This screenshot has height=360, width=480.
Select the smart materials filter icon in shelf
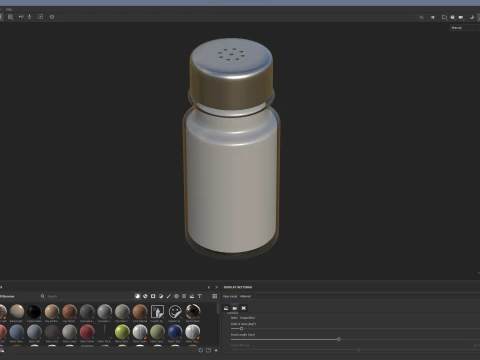(145, 296)
